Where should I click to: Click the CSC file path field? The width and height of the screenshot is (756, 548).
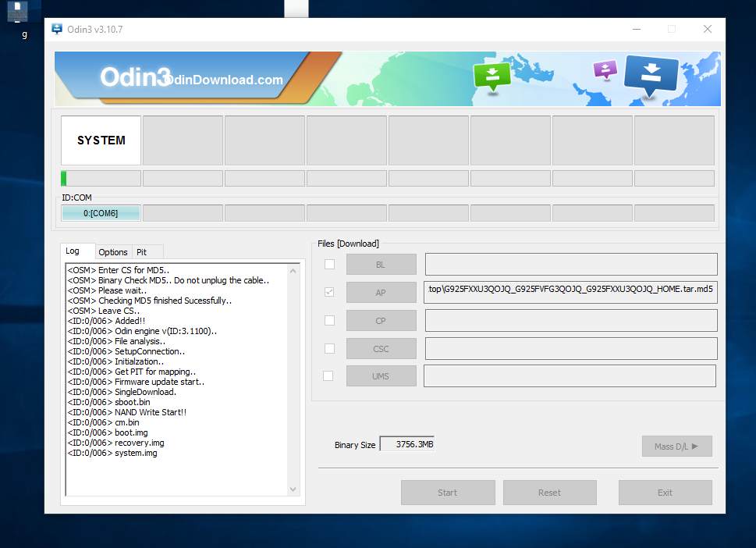pyautogui.click(x=571, y=348)
